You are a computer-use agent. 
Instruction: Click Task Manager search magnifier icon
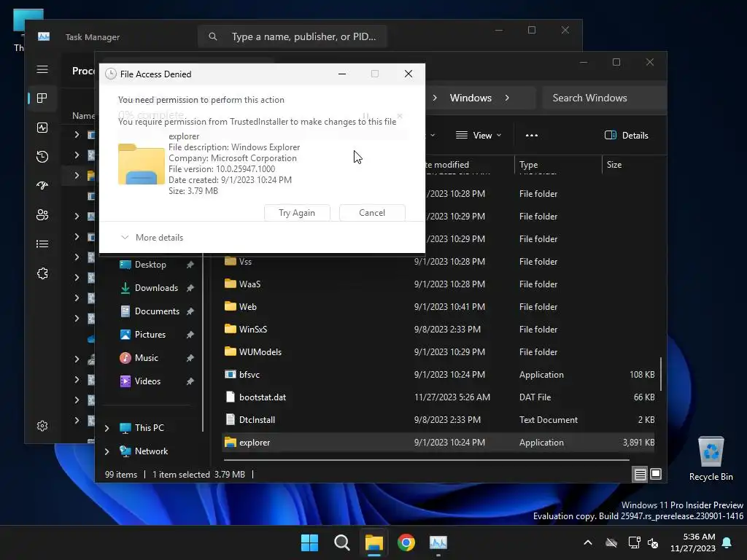click(x=213, y=36)
